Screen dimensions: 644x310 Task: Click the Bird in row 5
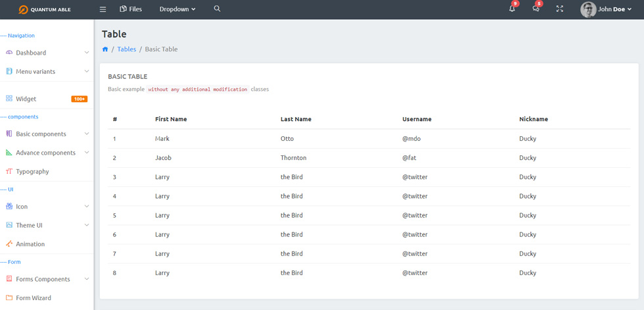[292, 215]
